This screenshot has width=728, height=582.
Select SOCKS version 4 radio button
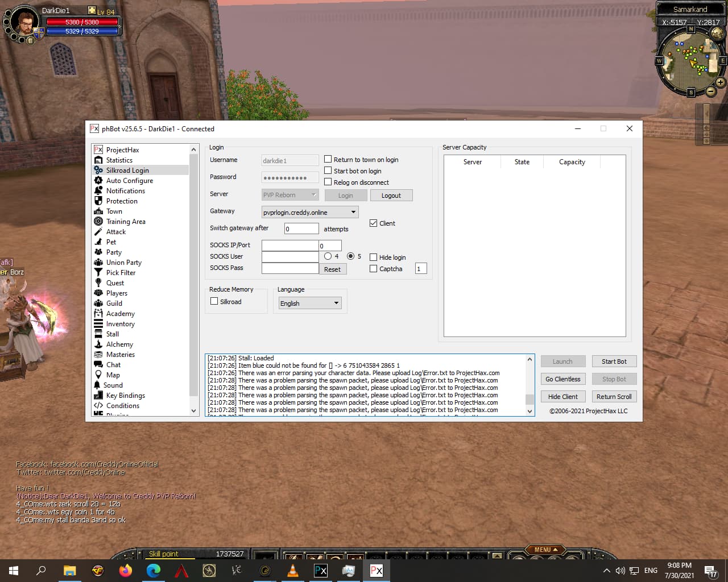[328, 256]
